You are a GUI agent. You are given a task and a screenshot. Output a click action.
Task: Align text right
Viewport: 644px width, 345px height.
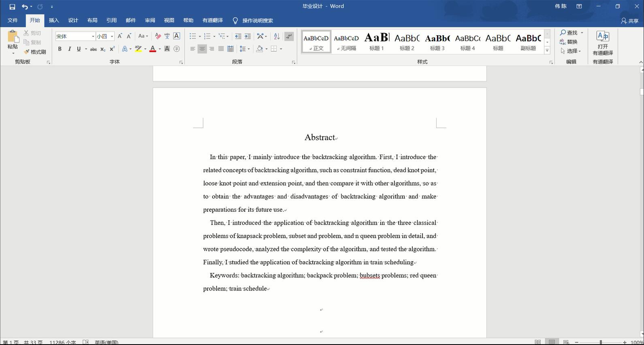click(x=211, y=49)
